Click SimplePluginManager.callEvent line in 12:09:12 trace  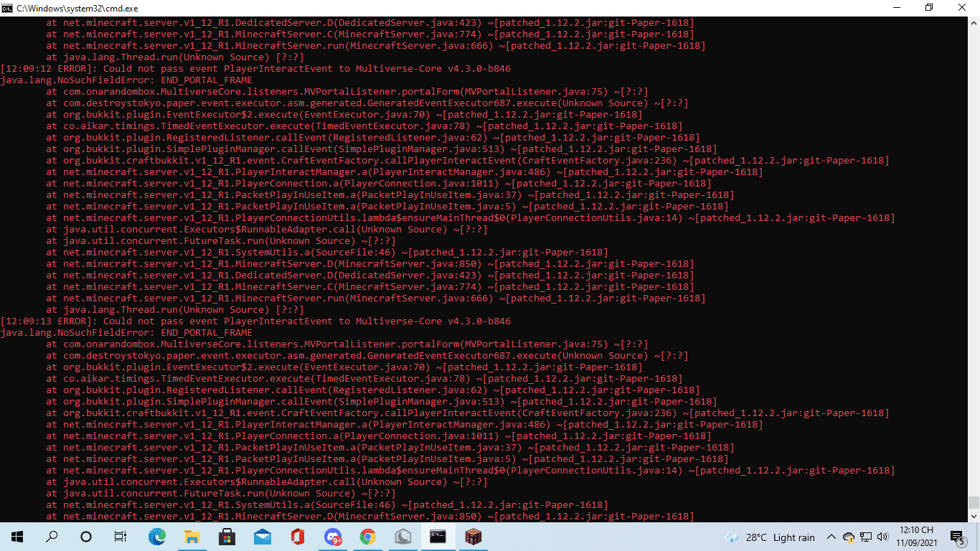[x=382, y=149]
